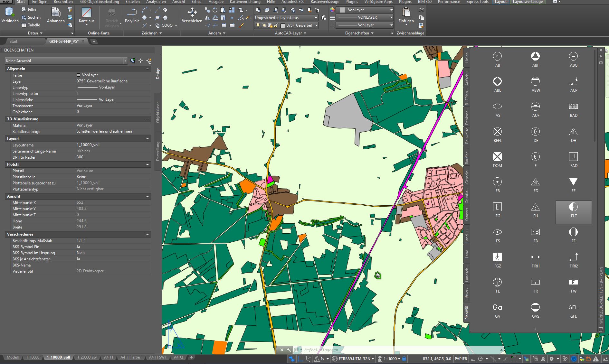Open the Analysieren ribbon tab
The width and height of the screenshot is (609, 364).
[x=156, y=2]
